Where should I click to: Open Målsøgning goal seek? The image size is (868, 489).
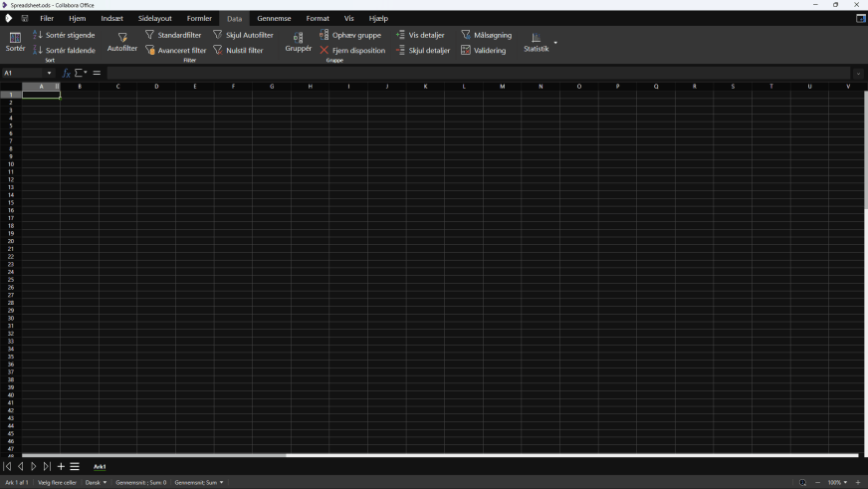(x=486, y=35)
